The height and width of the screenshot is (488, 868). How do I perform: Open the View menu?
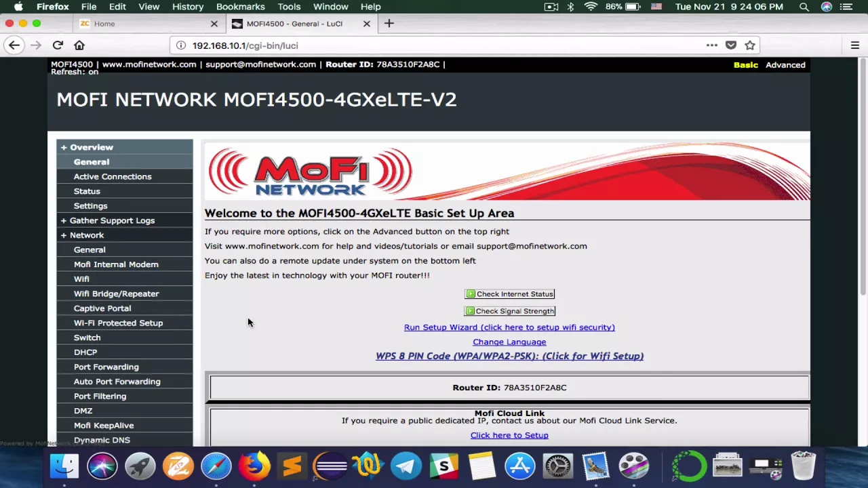149,7
